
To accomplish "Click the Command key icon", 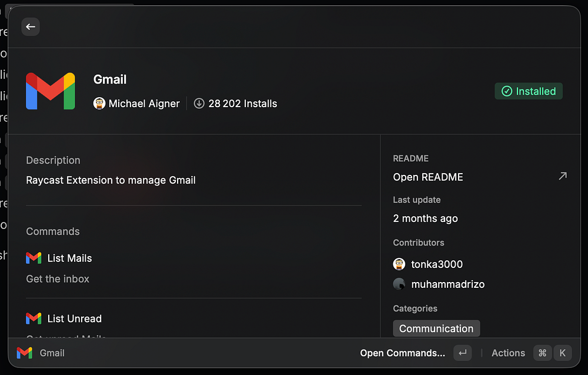I will pos(542,353).
